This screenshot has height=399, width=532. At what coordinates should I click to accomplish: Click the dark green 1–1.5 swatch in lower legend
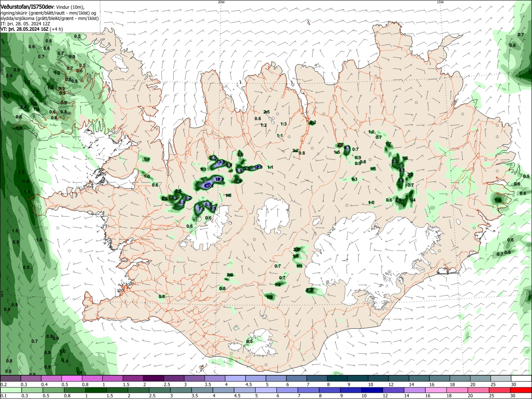(96, 390)
